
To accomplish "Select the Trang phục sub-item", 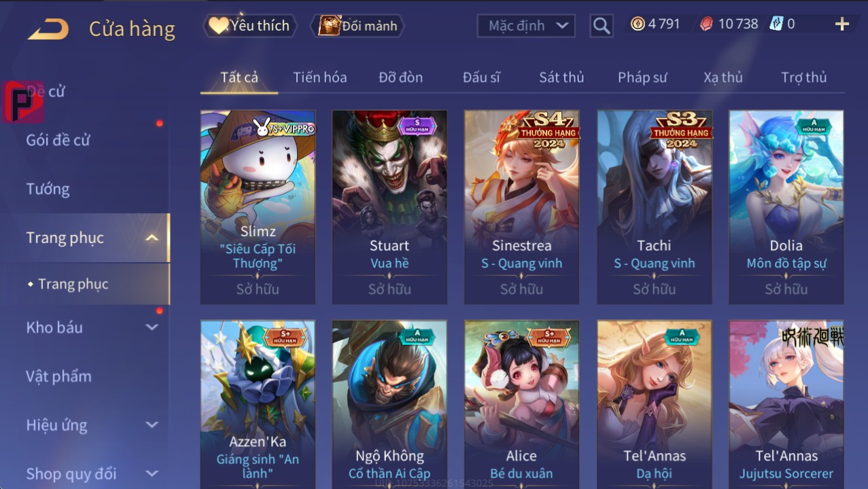I will (x=73, y=284).
